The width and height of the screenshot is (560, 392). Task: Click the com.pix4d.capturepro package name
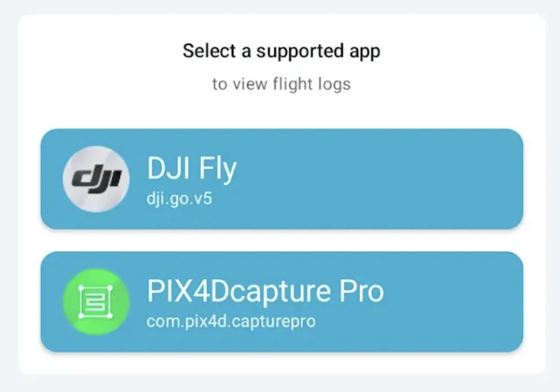click(231, 321)
